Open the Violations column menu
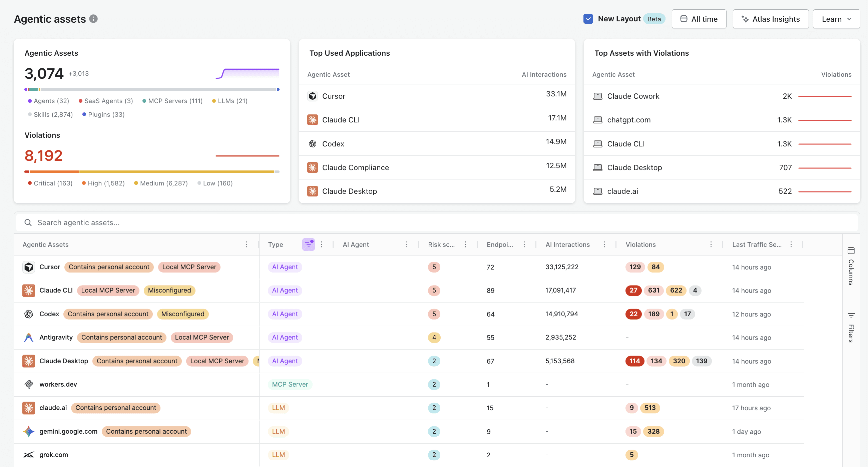Screen dimensions: 868x467 pos(711,244)
